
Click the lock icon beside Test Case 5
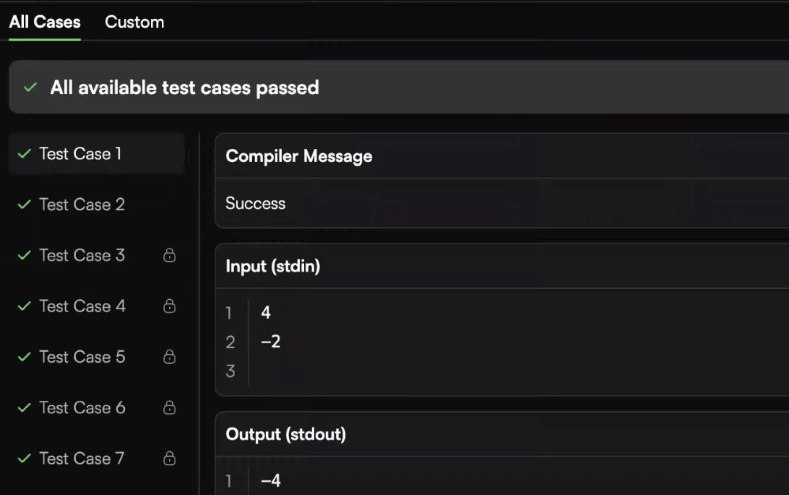pos(170,357)
